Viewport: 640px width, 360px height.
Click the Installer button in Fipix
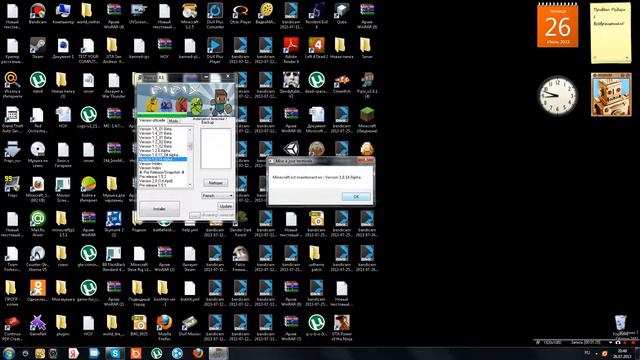(159, 209)
